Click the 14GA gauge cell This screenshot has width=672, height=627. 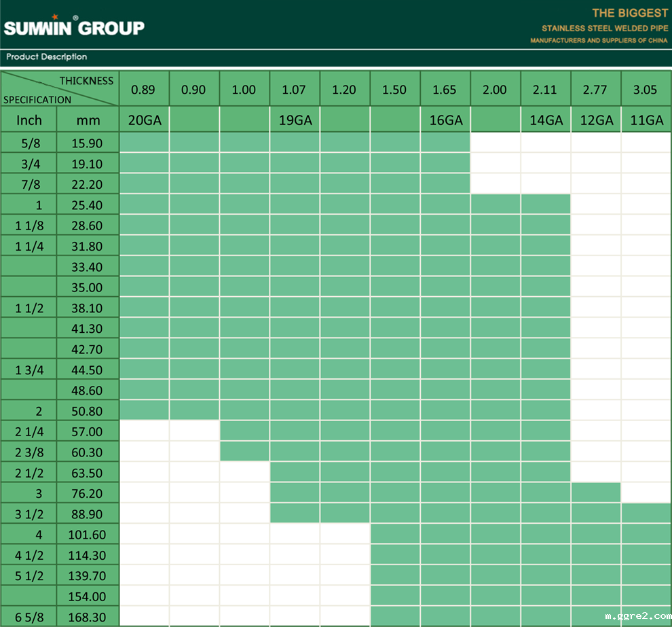(546, 120)
